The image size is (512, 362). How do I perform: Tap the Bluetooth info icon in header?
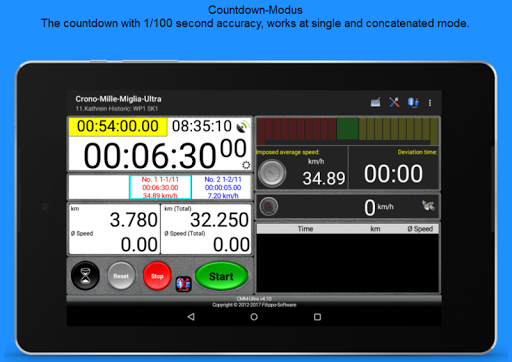[413, 102]
